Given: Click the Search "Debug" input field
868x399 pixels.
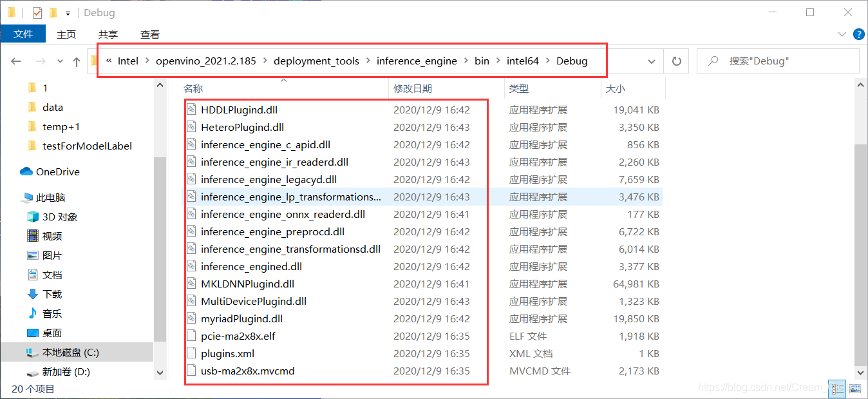Looking at the screenshot, I should tap(778, 61).
